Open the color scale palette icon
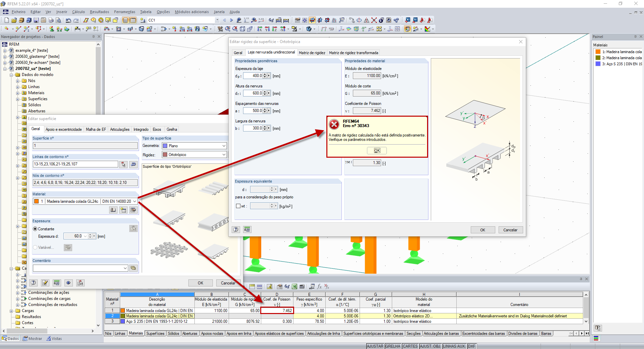The image size is (644, 349). (427, 29)
